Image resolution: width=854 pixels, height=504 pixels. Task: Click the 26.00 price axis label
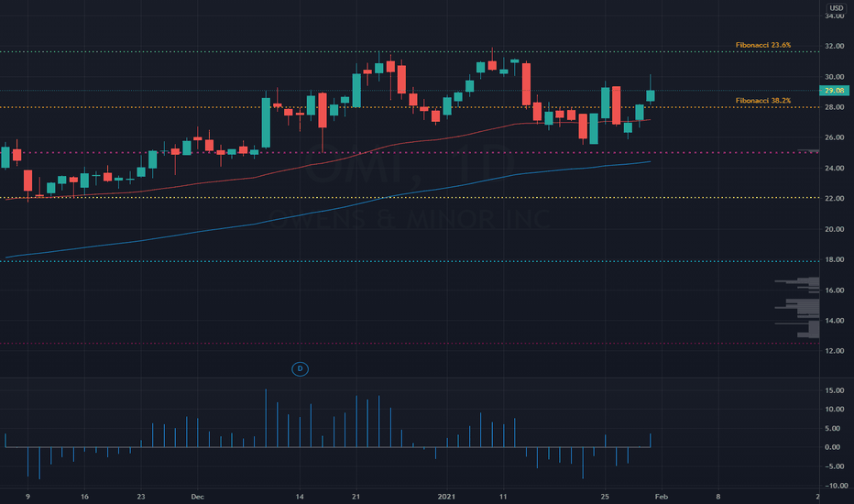click(x=835, y=137)
